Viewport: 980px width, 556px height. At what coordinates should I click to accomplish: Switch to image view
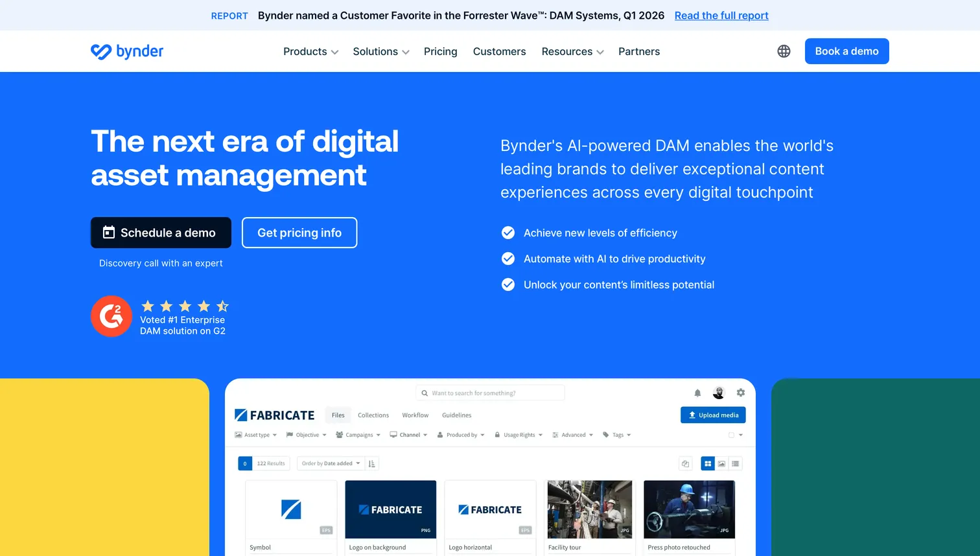(x=721, y=463)
